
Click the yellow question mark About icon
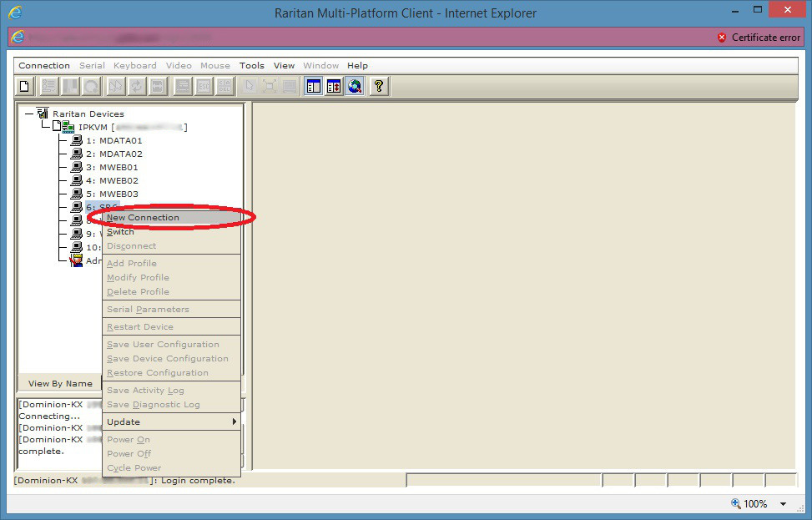coord(379,86)
